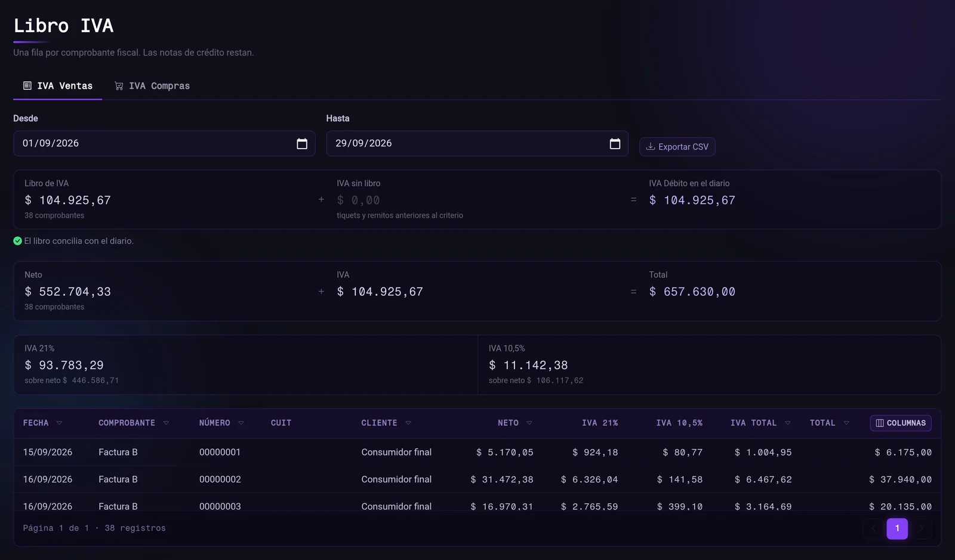Screen dimensions: 955x560
Task: Click the neto $ 5.170,05 cell
Action: point(505,452)
